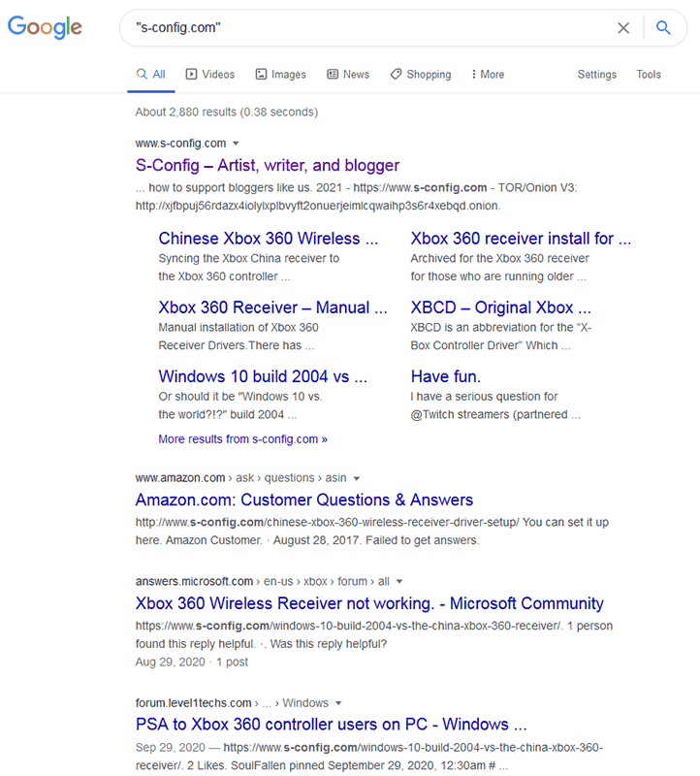This screenshot has width=700, height=776.
Task: Open the News tab
Action: point(348,75)
